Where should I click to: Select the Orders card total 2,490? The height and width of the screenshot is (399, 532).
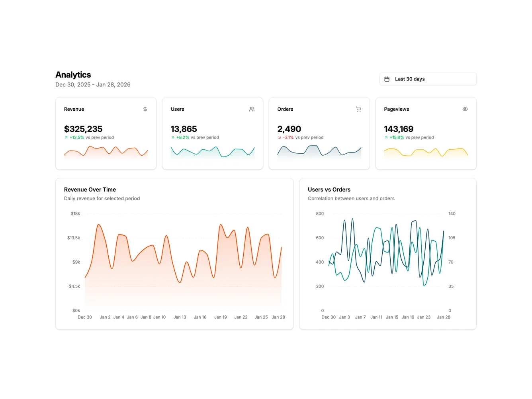tap(289, 129)
